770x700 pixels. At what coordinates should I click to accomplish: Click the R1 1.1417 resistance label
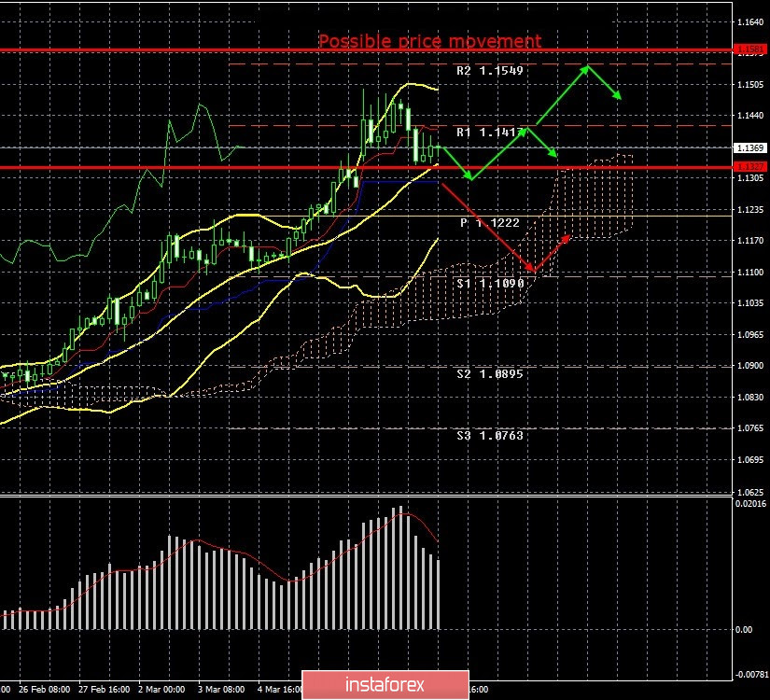tap(490, 133)
